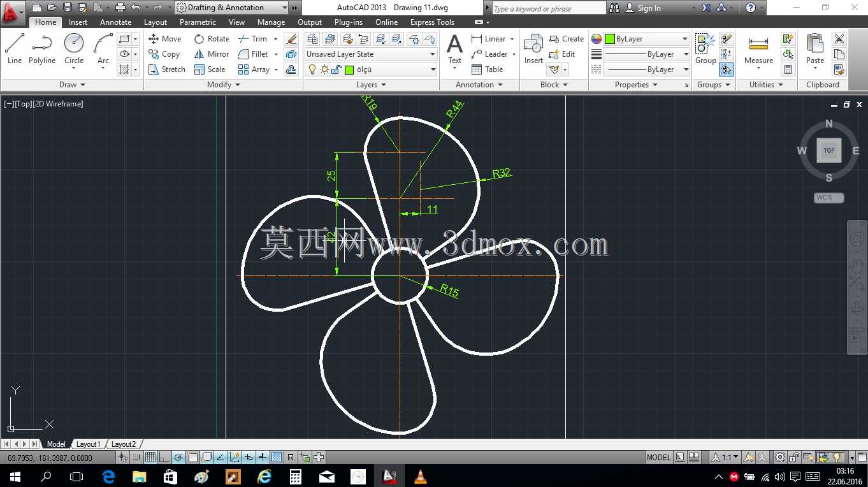Activate the Mirror command
868x487 pixels.
coord(212,54)
